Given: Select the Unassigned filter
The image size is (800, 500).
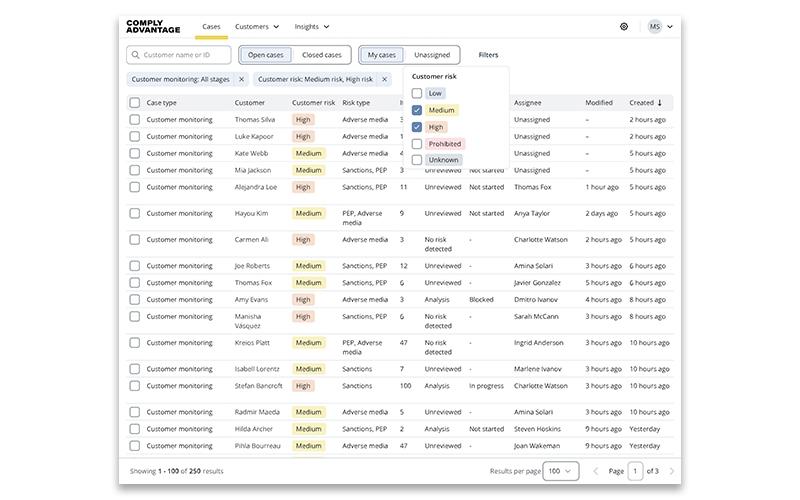Looking at the screenshot, I should tap(432, 55).
